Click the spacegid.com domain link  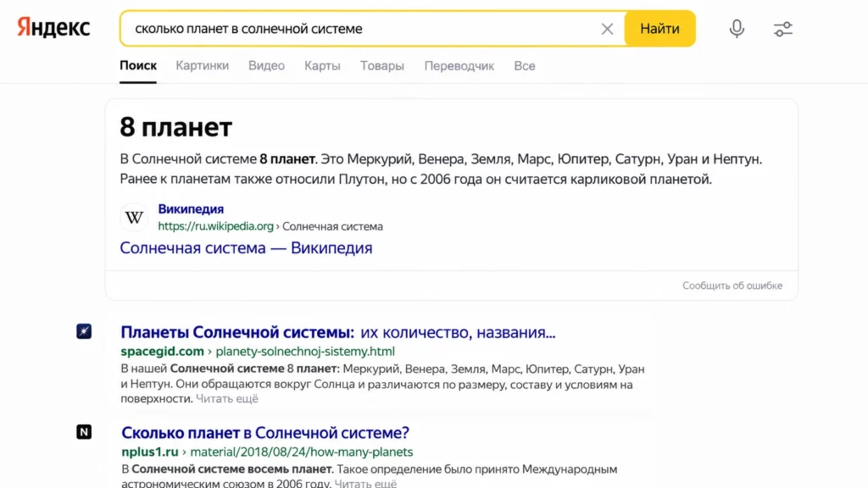(x=162, y=352)
